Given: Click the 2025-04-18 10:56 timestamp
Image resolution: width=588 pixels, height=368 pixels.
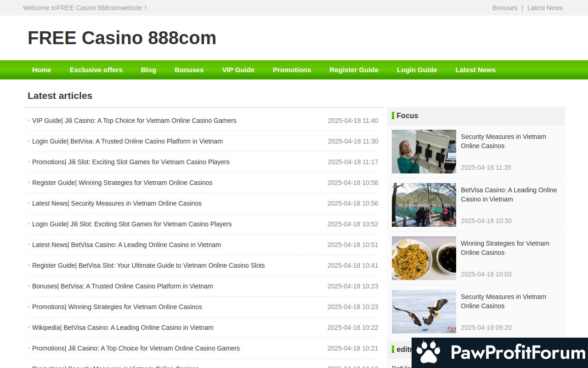Looking at the screenshot, I should (353, 203).
